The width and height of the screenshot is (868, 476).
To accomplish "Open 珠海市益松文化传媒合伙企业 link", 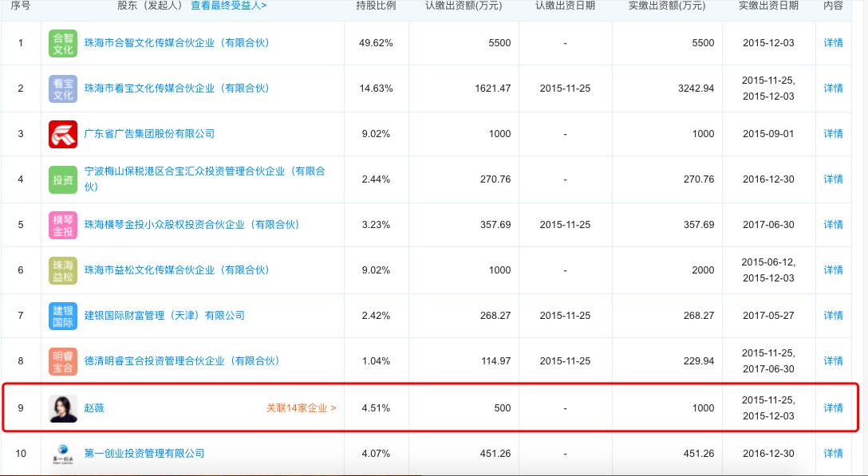I will pos(176,270).
